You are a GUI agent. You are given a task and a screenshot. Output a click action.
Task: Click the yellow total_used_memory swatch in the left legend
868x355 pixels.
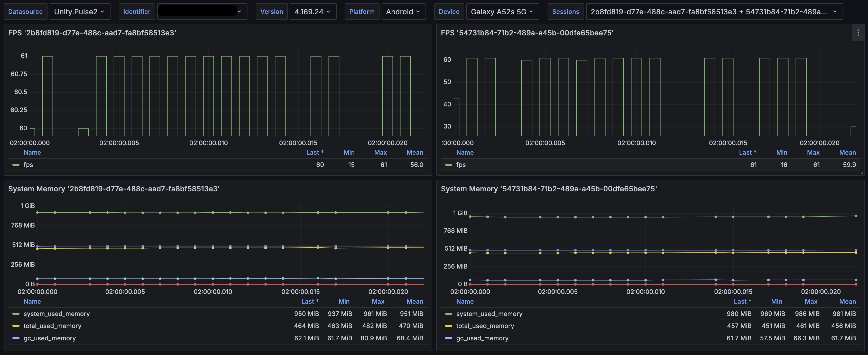coord(15,326)
